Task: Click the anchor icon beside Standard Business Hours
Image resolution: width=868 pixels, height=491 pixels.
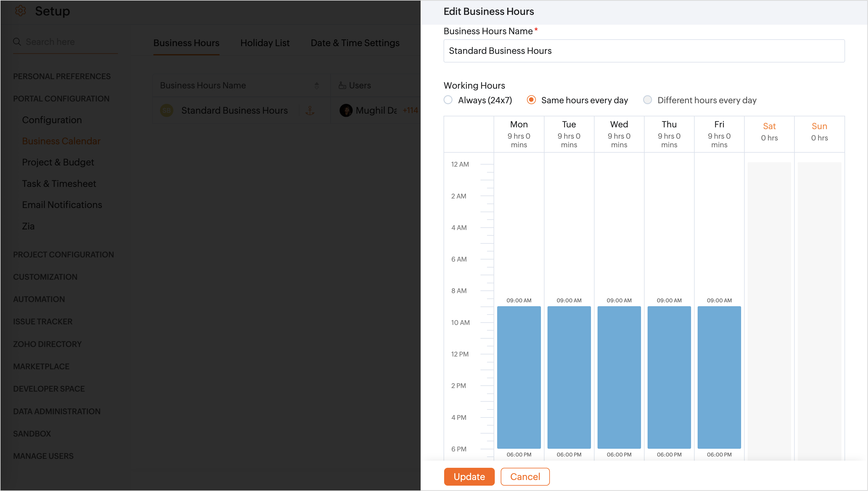Action: 310,110
